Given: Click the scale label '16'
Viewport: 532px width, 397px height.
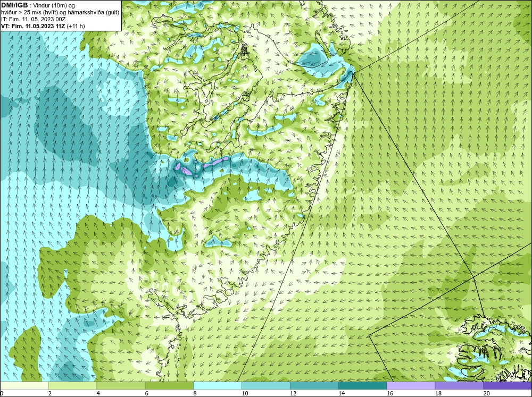Looking at the screenshot, I should (x=390, y=393).
